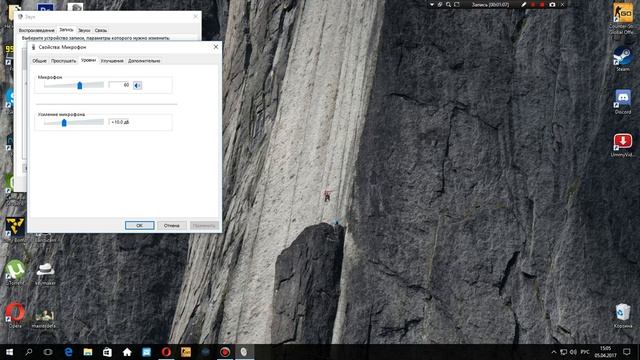Click the home icon on the taskbar

tap(127, 352)
